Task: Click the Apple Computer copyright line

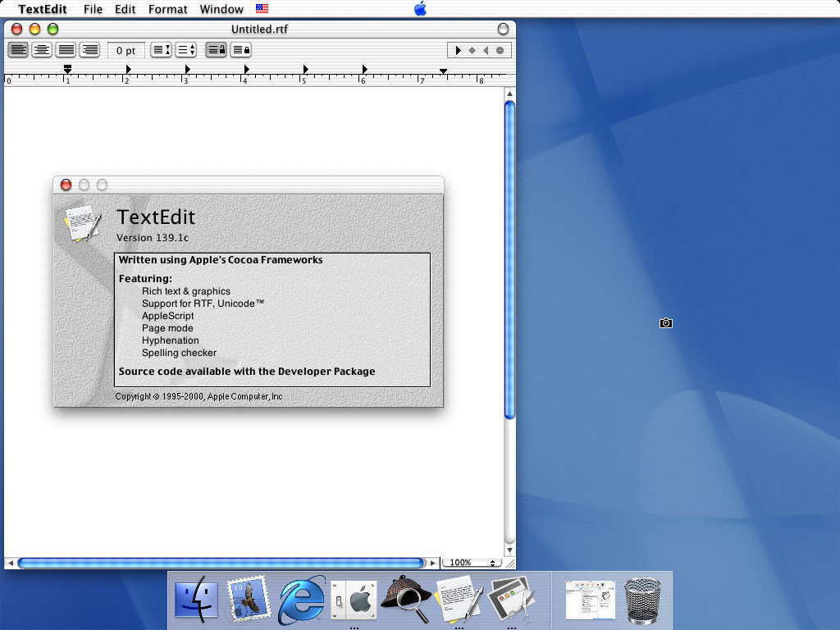Action: click(199, 396)
